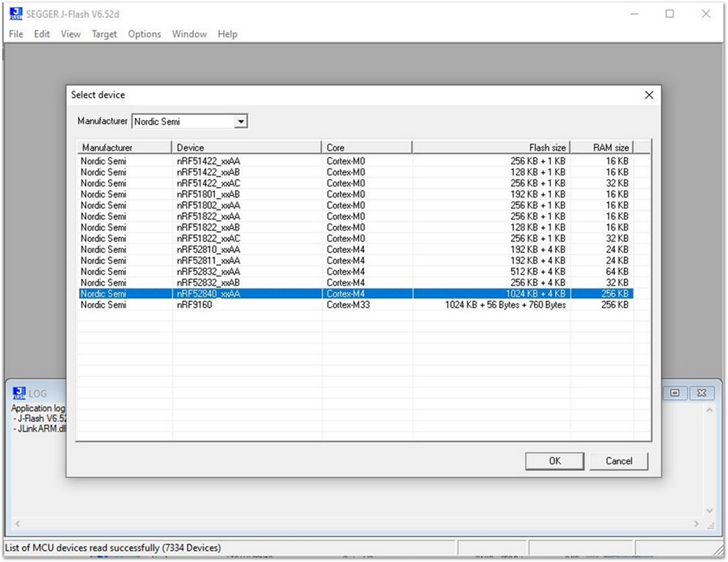Restore the LOG window using its restore button
Viewport: 728px width, 562px height.
(675, 393)
